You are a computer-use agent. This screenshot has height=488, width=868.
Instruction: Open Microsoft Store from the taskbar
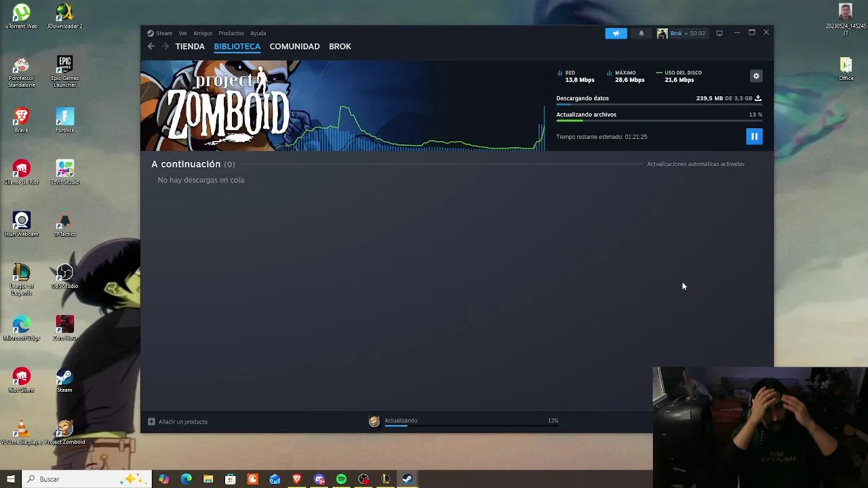pos(231,479)
